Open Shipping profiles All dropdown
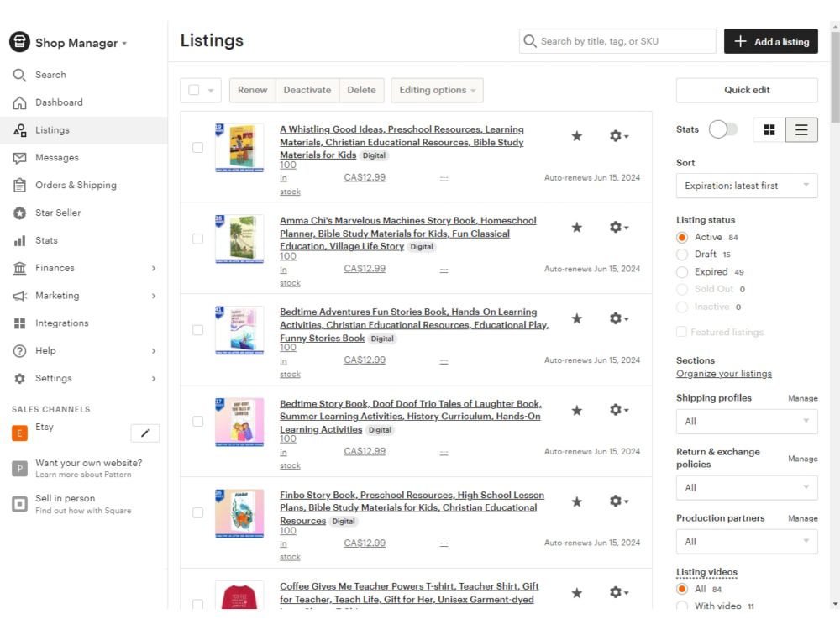 click(x=747, y=422)
